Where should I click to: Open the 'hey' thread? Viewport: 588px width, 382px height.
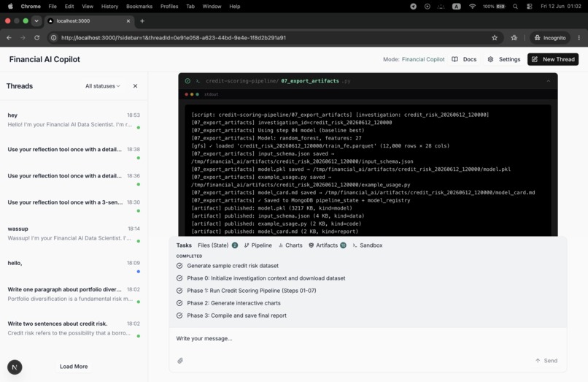tap(74, 121)
